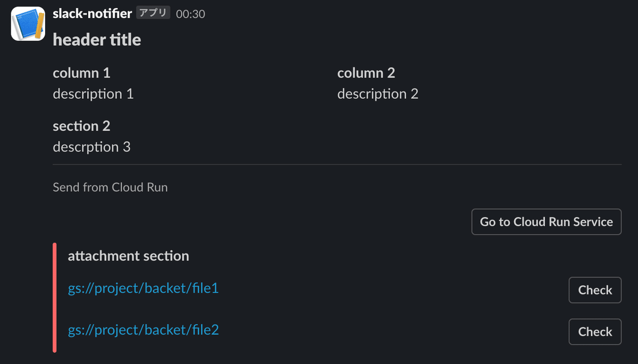Click the description 2 text
This screenshot has width=638, height=364.
pos(378,94)
